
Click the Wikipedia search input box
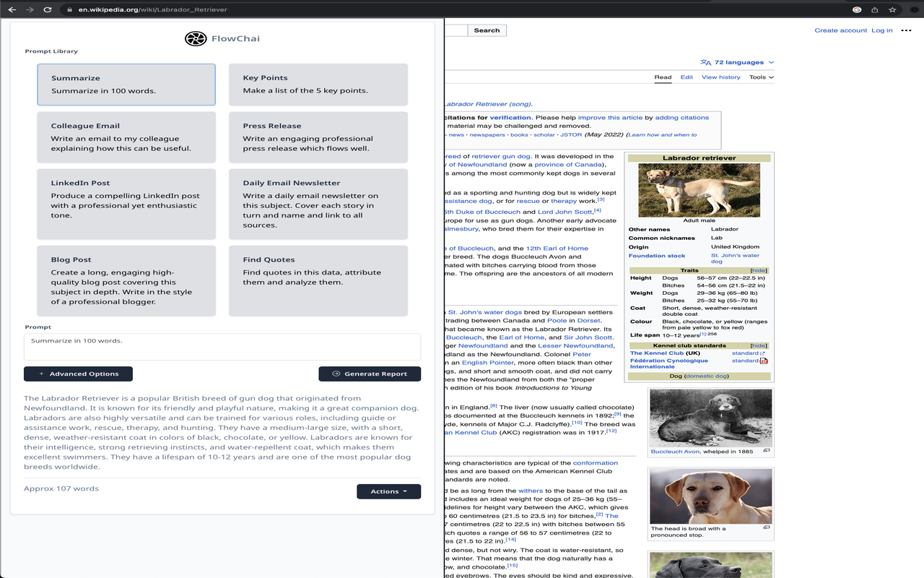pos(456,30)
